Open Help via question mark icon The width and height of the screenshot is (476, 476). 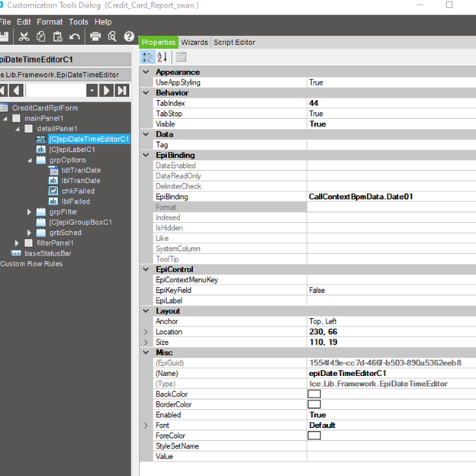(x=129, y=37)
